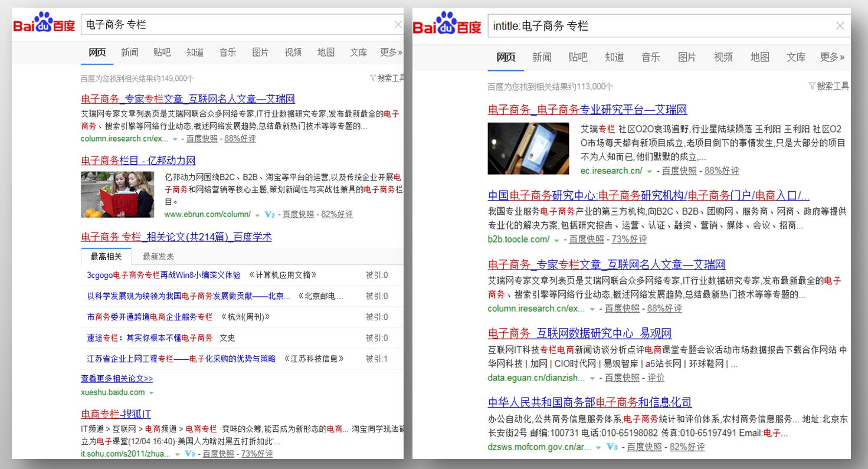Open 电子商务_互联网数据研究中心_易观网 result
The image size is (868, 469).
click(x=579, y=333)
